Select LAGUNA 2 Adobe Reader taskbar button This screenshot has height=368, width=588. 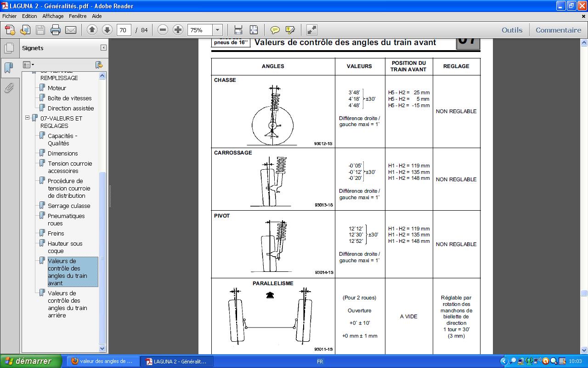pyautogui.click(x=177, y=362)
